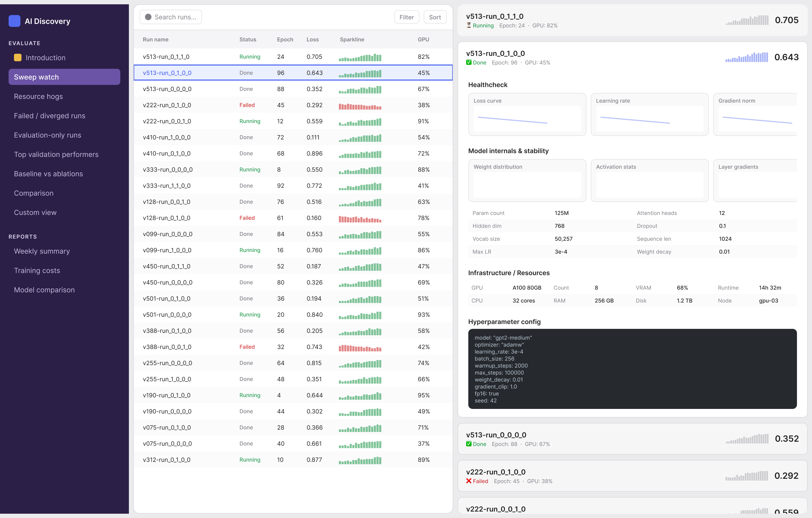Click the sparkline in row v128-run_0_1_0_0
Image resolution: width=812 pixels, height=518 pixels.
coord(360,219)
